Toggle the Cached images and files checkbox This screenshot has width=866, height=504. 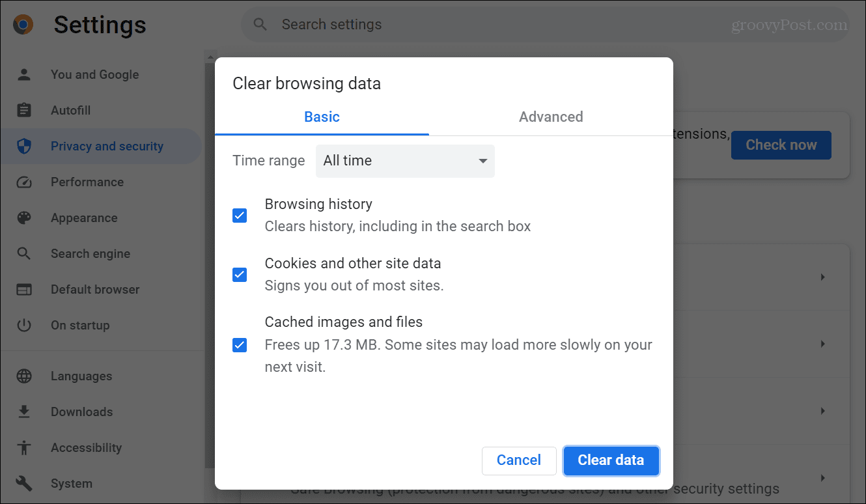240,345
